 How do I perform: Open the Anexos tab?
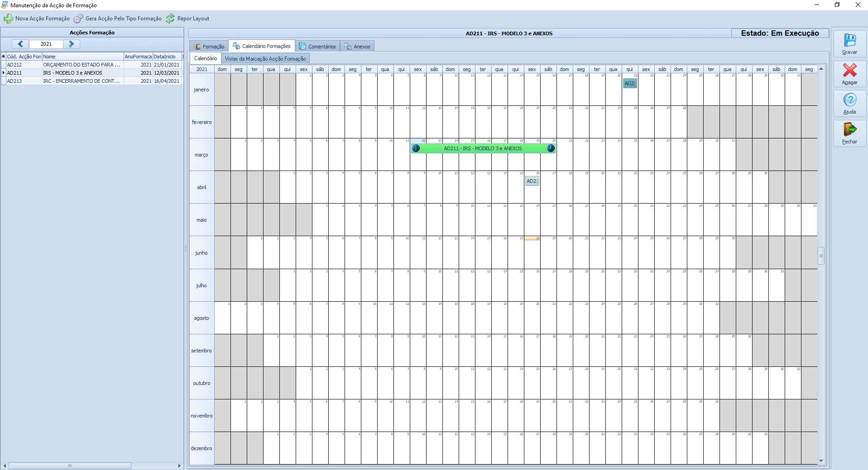tap(357, 47)
